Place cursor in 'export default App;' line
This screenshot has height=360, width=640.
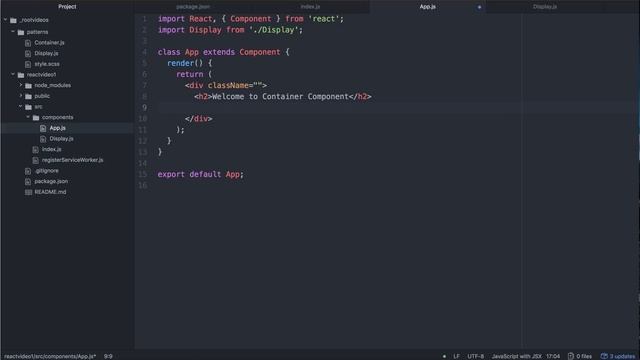(x=200, y=174)
